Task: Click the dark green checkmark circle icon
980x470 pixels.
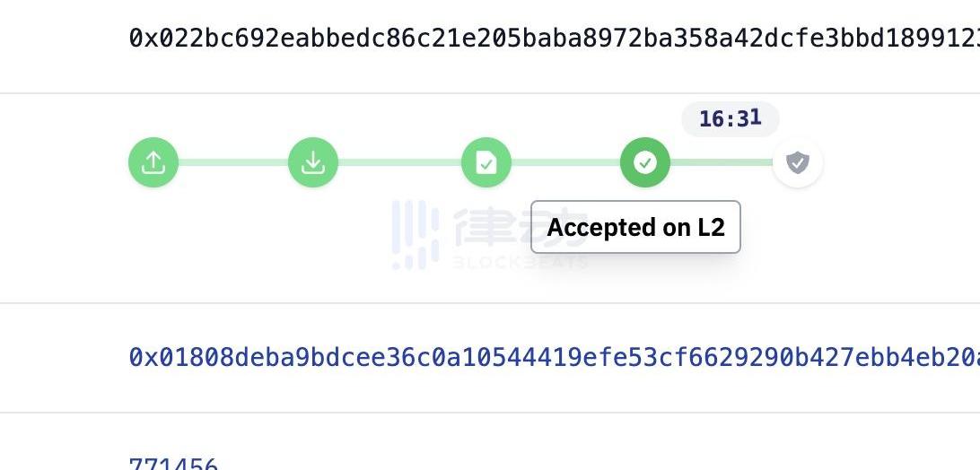Action: click(645, 162)
